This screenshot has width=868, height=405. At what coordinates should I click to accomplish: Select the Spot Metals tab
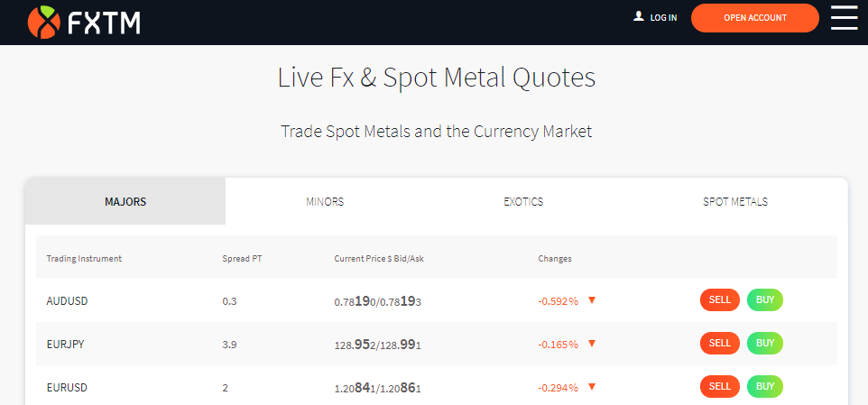[735, 201]
